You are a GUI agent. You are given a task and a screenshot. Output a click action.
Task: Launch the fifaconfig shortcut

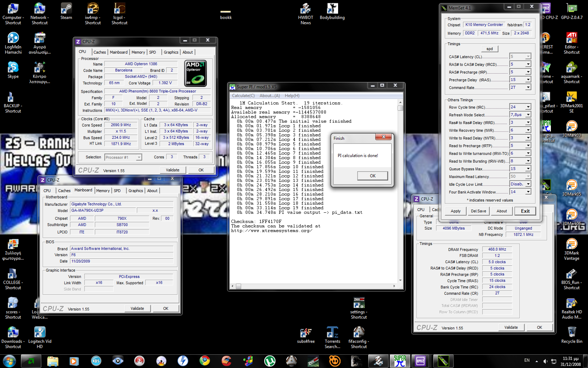(359, 337)
